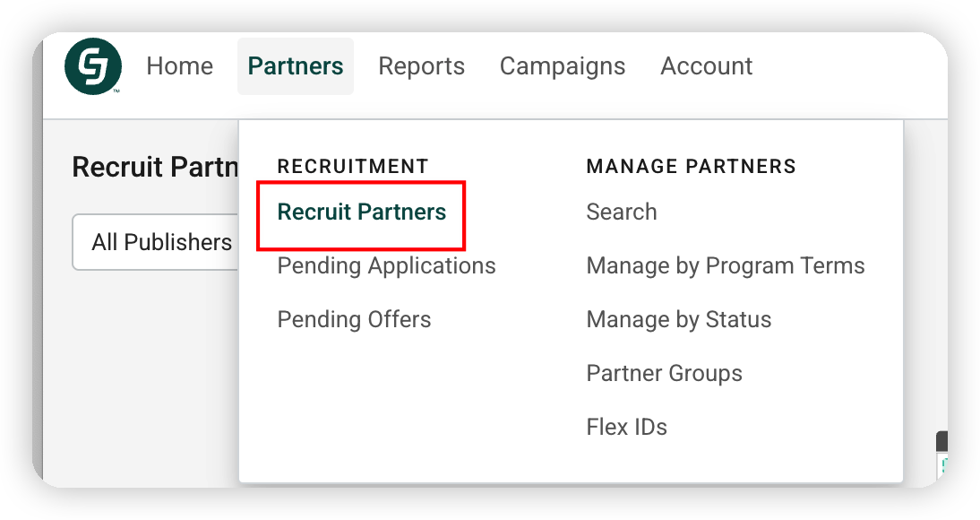This screenshot has width=980, height=520.
Task: Click the CJ logo icon
Action: click(92, 66)
